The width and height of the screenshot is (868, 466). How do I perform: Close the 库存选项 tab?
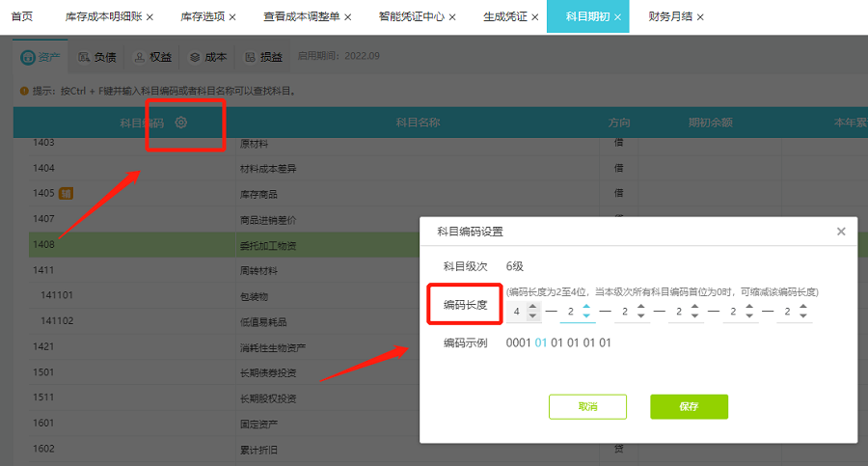[232, 17]
